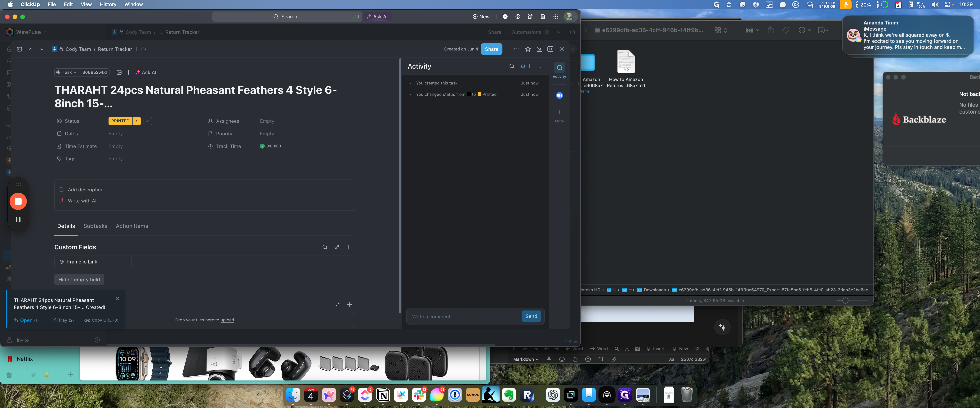This screenshot has width=980, height=408.
Task: Click the upload link in attachments
Action: pyautogui.click(x=227, y=320)
